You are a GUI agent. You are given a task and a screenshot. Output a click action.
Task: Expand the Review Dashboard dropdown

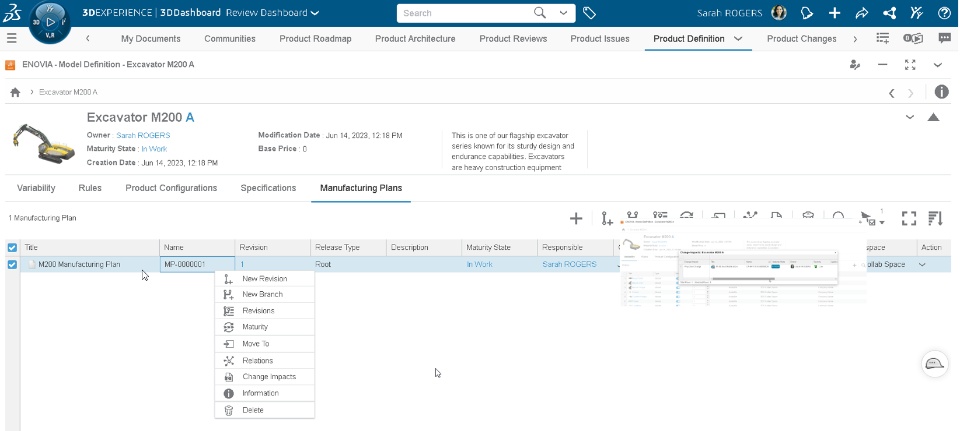(315, 13)
